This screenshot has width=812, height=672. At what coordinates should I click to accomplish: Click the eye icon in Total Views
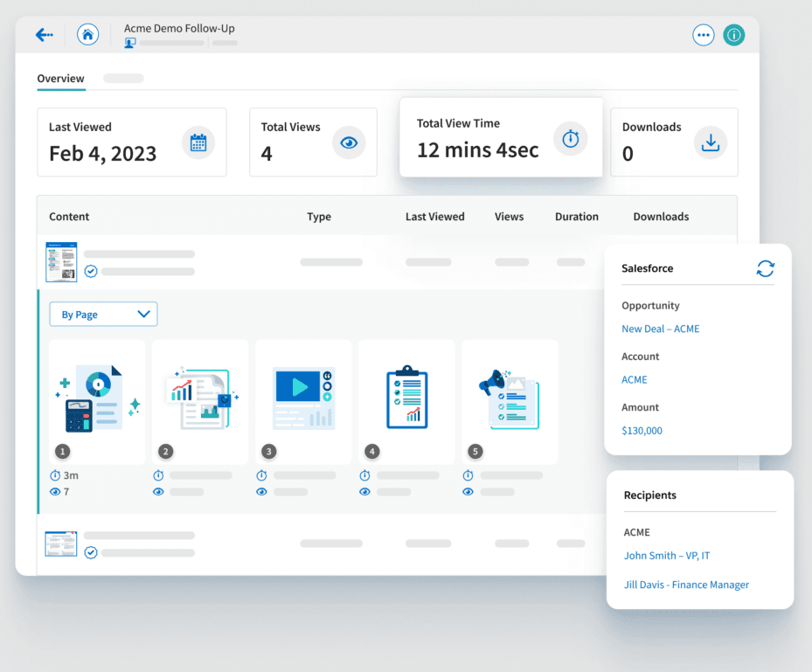(349, 142)
